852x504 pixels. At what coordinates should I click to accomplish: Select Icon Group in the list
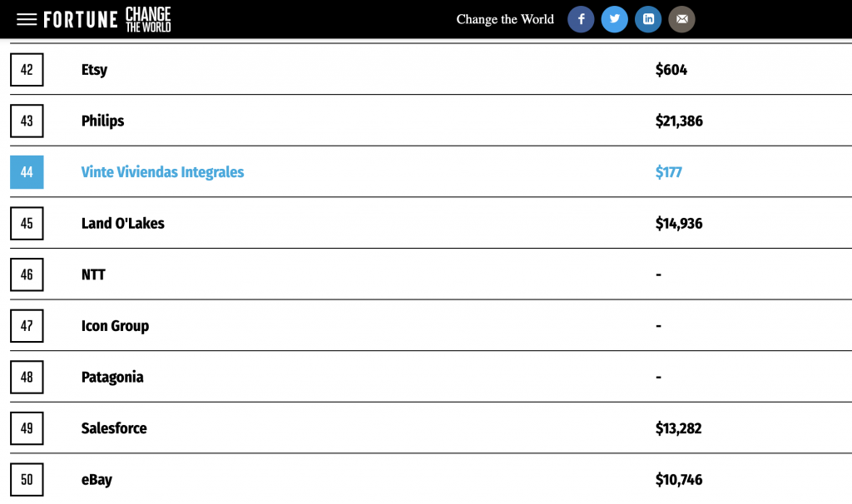pos(115,326)
